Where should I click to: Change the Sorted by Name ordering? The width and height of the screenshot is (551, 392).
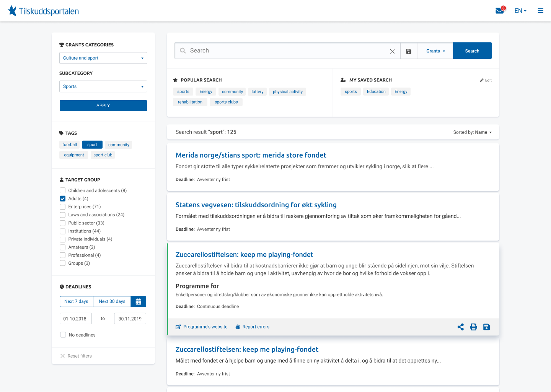coord(473,132)
